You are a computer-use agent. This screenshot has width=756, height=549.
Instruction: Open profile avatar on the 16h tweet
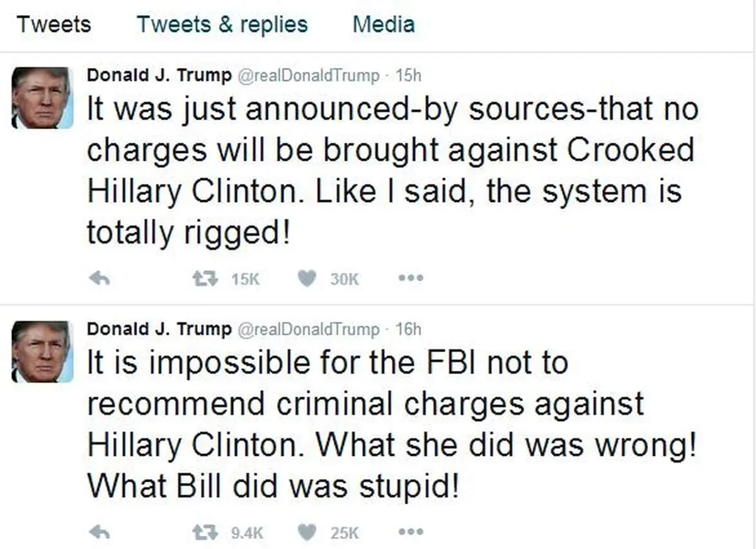pyautogui.click(x=42, y=351)
